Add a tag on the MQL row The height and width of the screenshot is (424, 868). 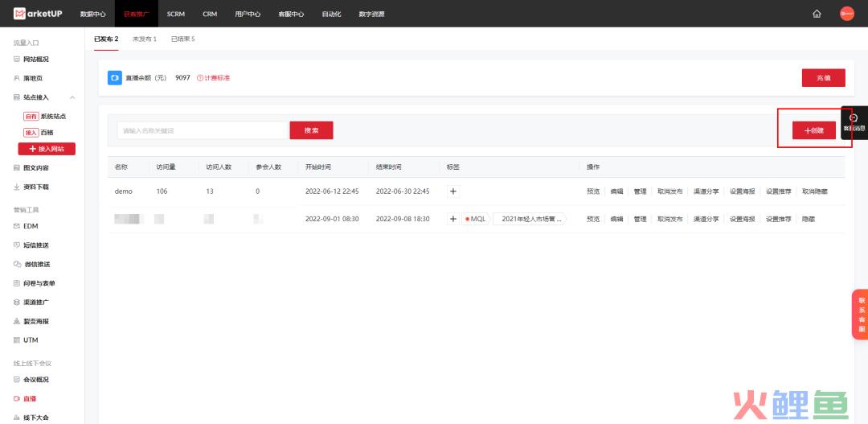pos(452,219)
